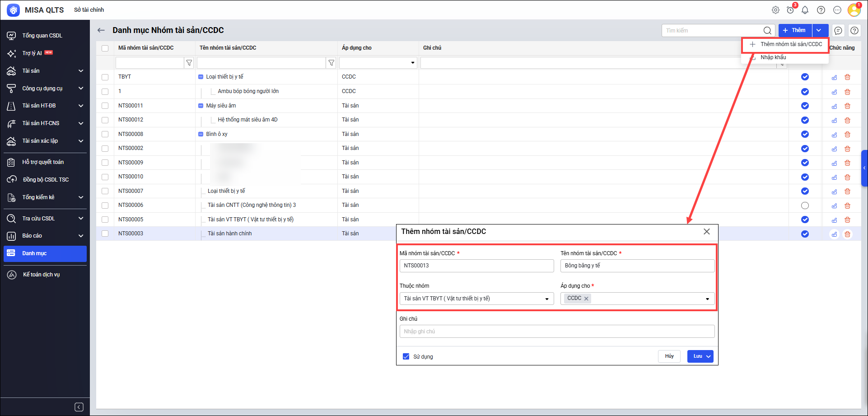Collapse the left sidebar
The image size is (868, 416).
(x=79, y=407)
